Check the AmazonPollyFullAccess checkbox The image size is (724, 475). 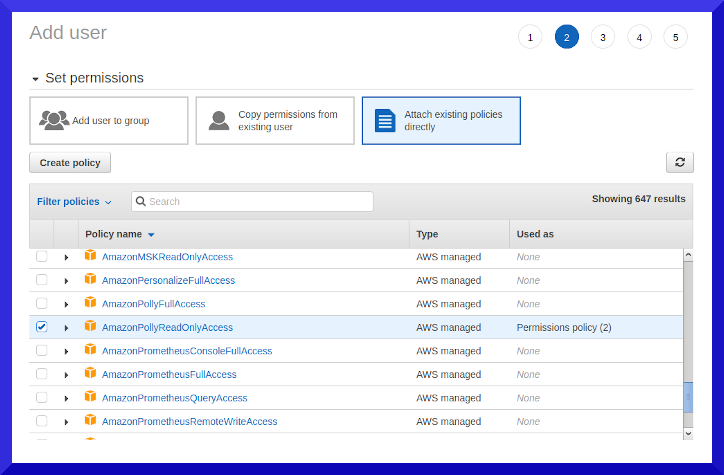click(x=42, y=303)
